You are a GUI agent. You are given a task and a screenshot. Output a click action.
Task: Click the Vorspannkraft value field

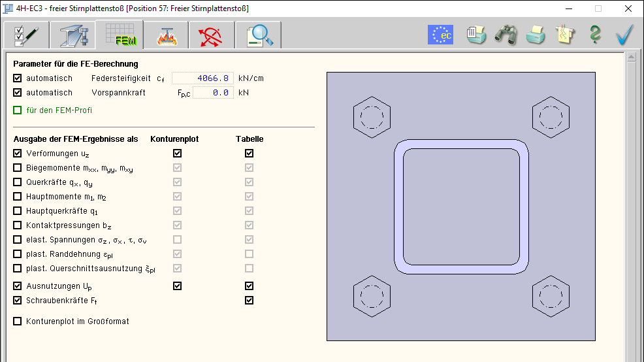click(x=213, y=93)
